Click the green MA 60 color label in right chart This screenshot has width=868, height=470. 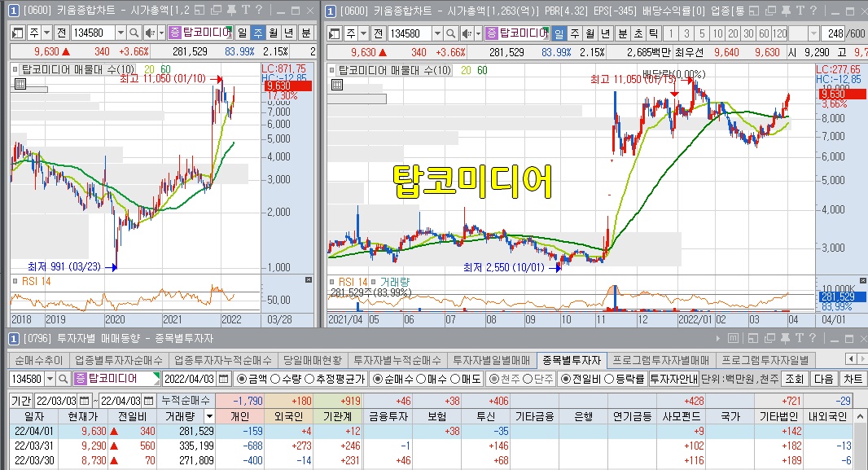[482, 70]
